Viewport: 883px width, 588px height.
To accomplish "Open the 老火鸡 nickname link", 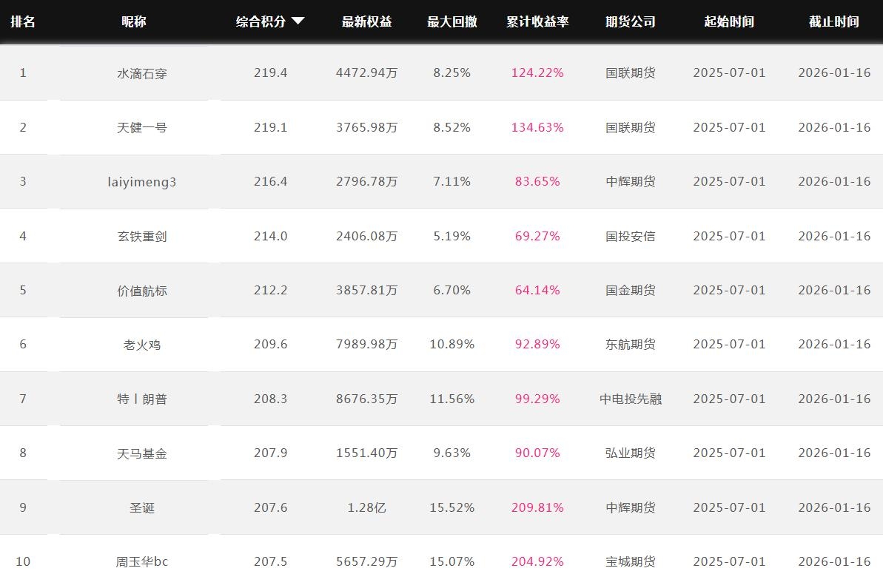I will pyautogui.click(x=142, y=344).
